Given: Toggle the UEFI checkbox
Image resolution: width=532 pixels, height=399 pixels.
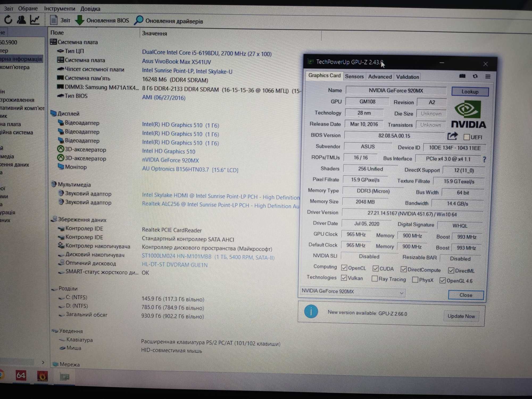Looking at the screenshot, I should tap(466, 137).
